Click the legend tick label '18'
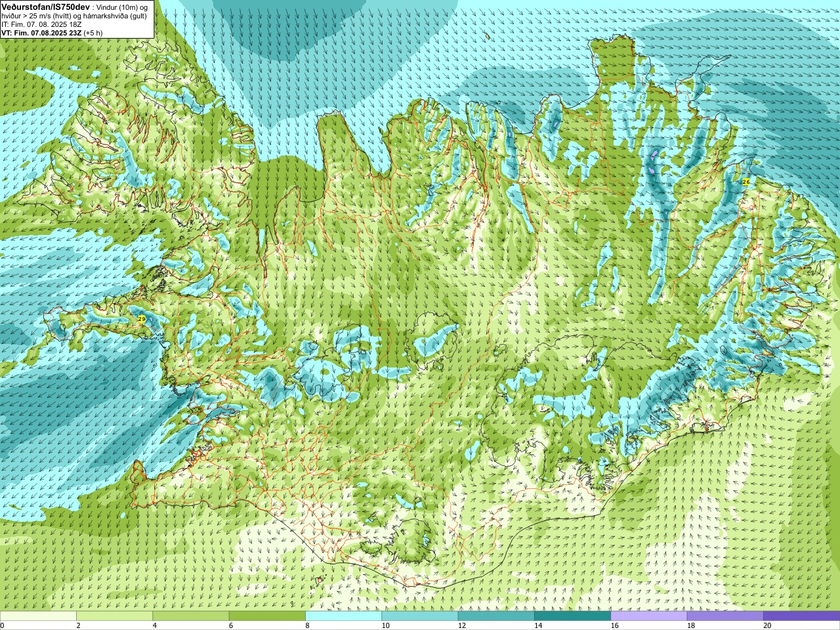The image size is (840, 630). pyautogui.click(x=691, y=625)
